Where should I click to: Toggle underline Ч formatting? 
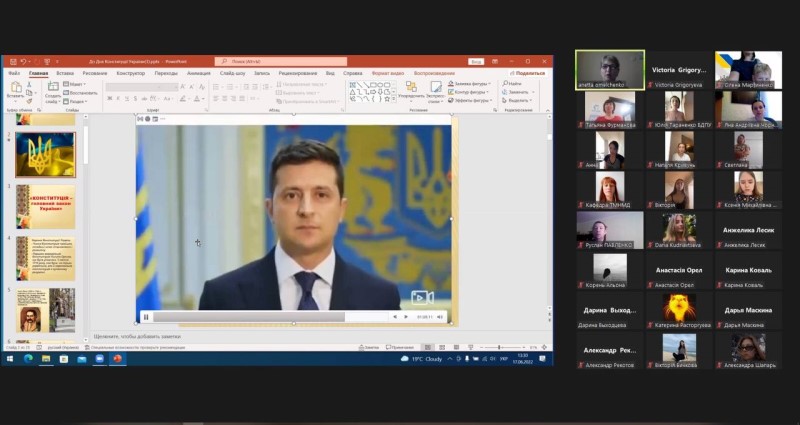click(127, 98)
